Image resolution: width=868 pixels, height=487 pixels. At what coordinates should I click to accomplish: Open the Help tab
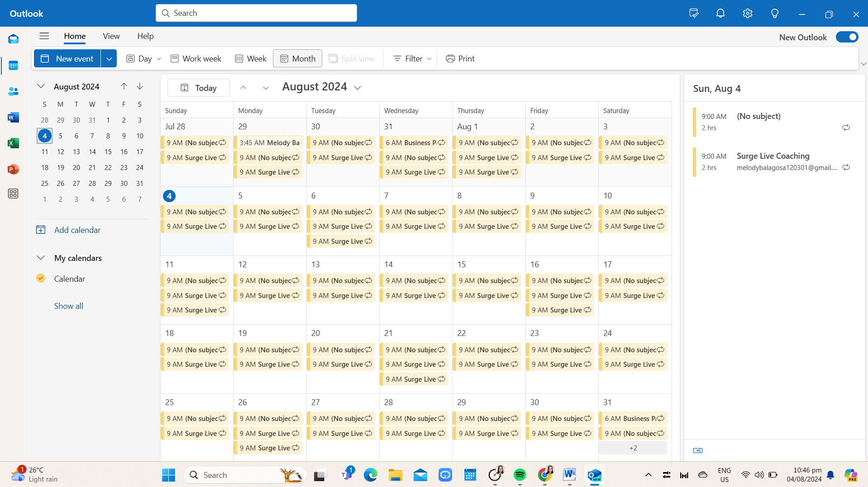tap(145, 36)
